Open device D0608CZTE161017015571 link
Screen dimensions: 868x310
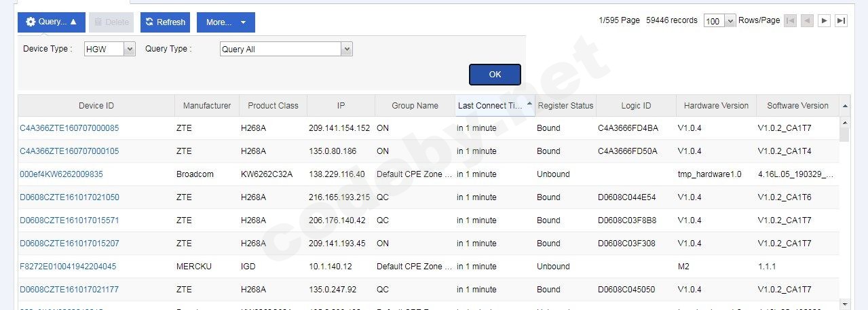(x=69, y=220)
